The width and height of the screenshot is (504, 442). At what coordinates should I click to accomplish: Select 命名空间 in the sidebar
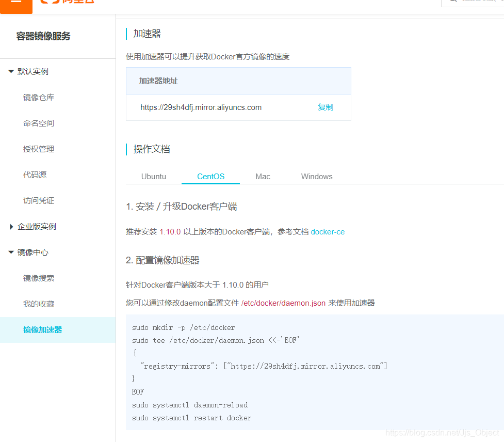[38, 123]
